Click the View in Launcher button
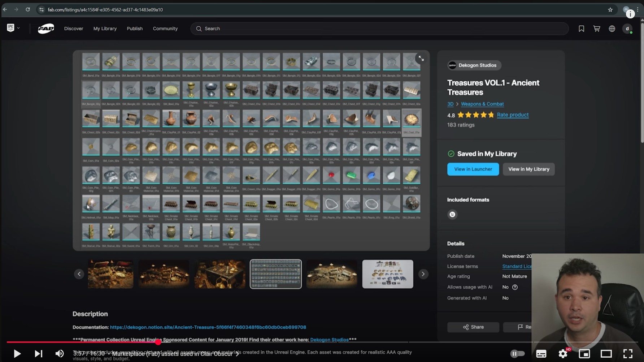Viewport: 644px width, 362px height. point(473,169)
